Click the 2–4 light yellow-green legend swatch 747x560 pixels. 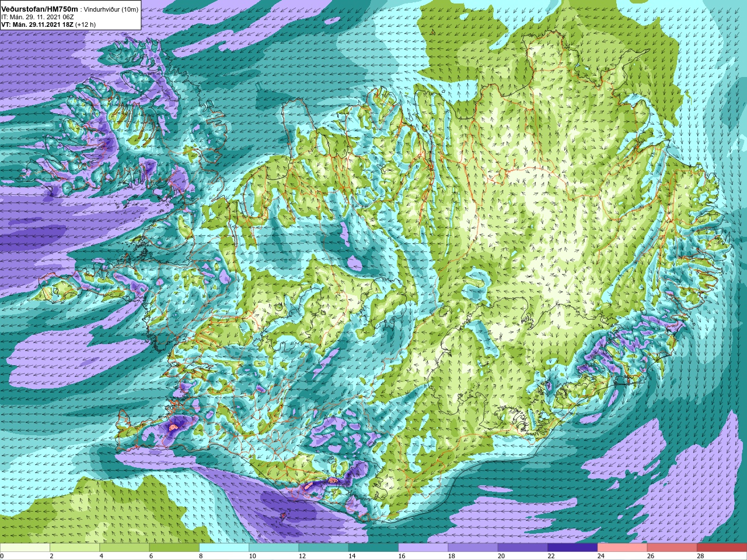(75, 548)
